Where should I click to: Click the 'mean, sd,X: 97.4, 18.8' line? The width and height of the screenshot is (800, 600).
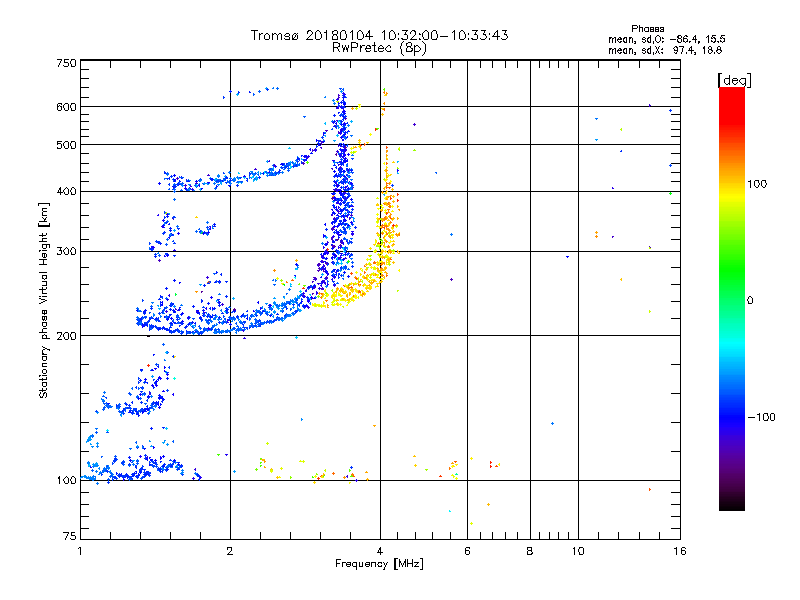coord(665,50)
